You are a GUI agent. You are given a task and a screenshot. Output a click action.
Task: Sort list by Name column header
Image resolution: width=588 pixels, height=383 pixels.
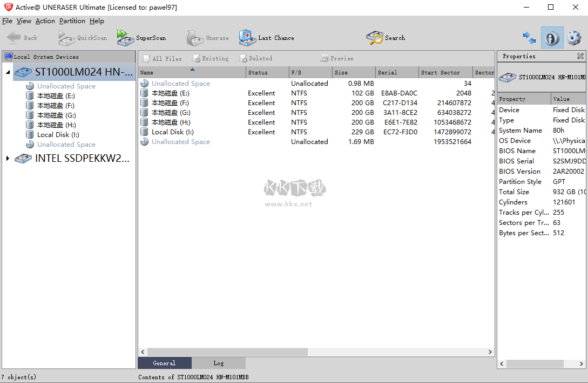coord(192,72)
